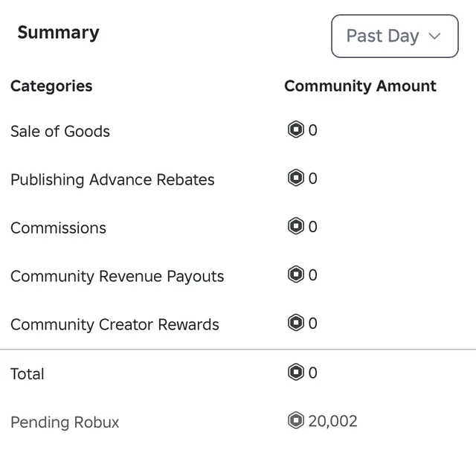This screenshot has height=476, width=476.
Task: Click the chevron arrow beside Past Day
Action: coord(434,36)
